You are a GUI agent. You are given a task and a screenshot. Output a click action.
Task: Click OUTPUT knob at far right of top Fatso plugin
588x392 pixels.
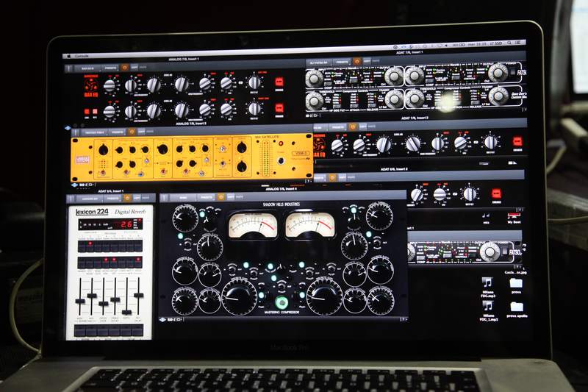[x=498, y=72]
